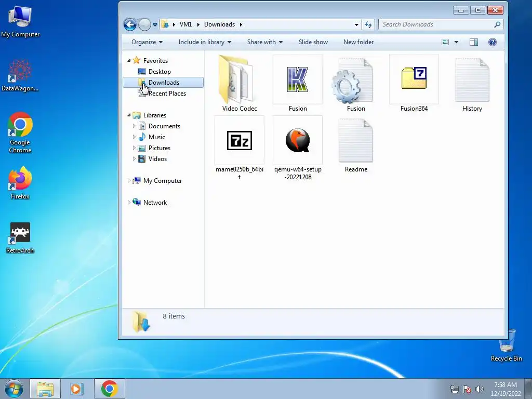Select Downloads under Favorites
The width and height of the screenshot is (532, 399).
[x=164, y=83]
